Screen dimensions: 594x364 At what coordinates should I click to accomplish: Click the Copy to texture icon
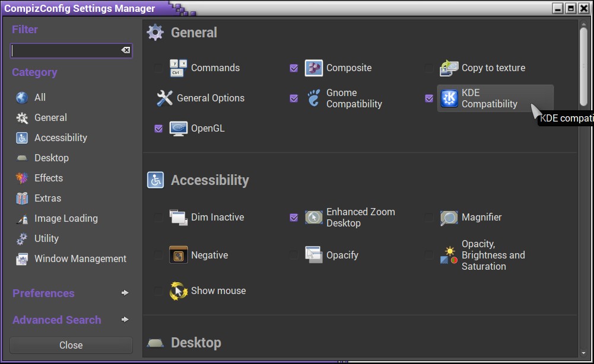449,68
